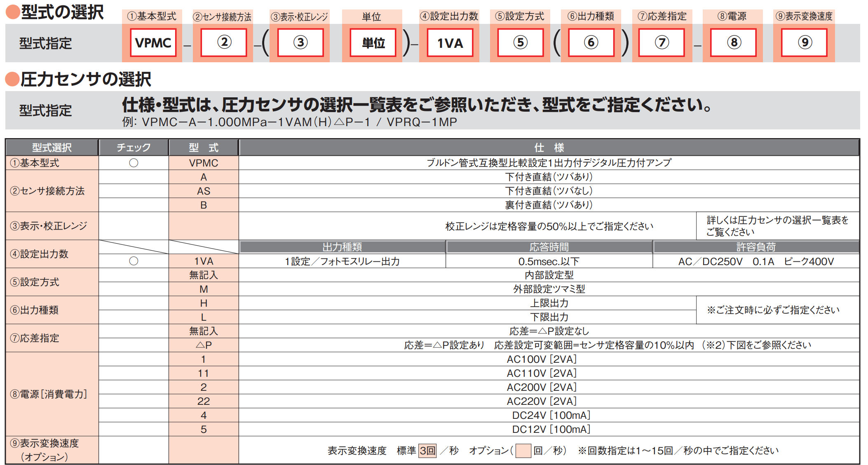Click power code 11 for AC110V
868x465 pixels.
204,373
